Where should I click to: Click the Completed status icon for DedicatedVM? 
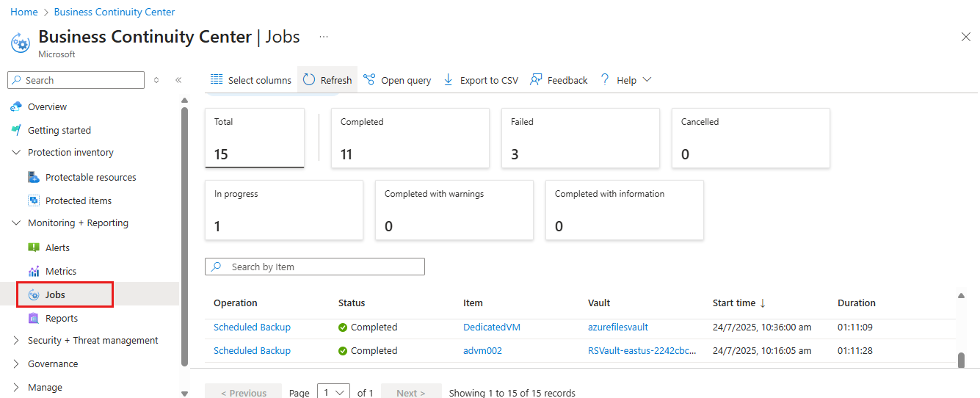click(343, 328)
